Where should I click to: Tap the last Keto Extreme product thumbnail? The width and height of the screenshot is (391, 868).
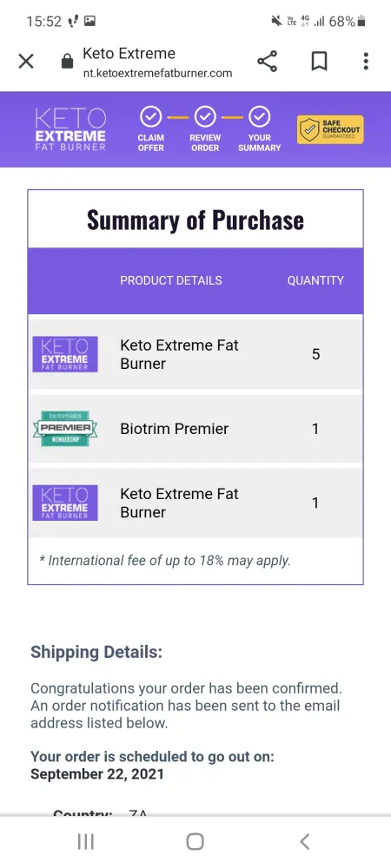click(65, 503)
